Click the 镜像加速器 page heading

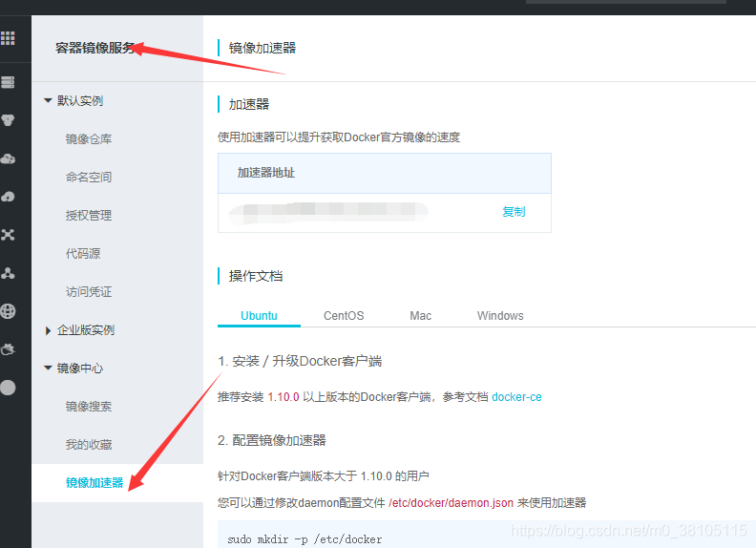click(262, 48)
